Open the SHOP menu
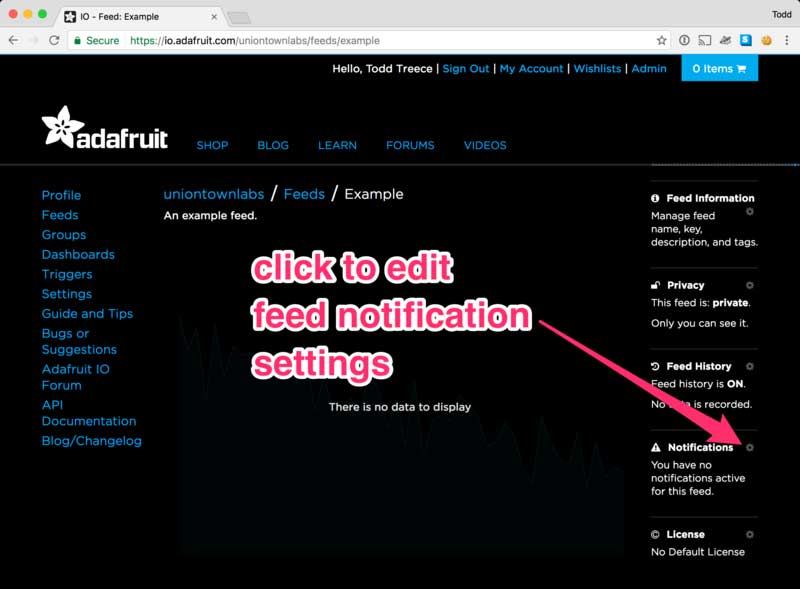The height and width of the screenshot is (589, 800). 212,145
